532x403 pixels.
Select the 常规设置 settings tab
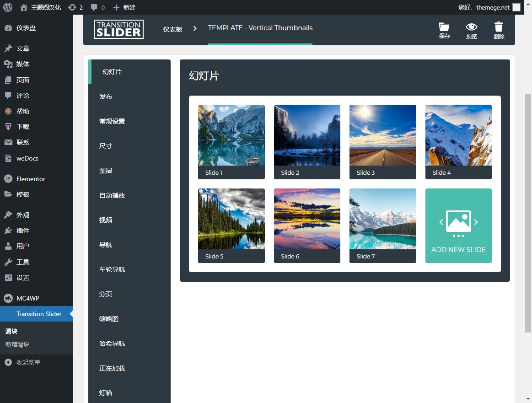(x=129, y=121)
